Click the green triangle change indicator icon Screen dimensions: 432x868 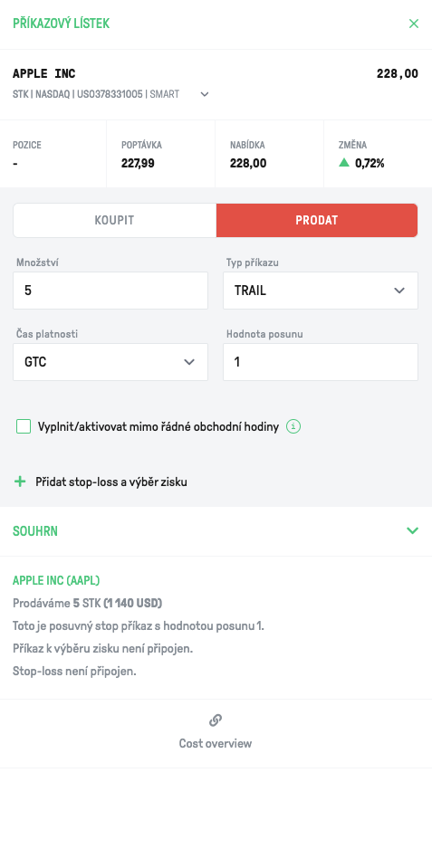point(344,163)
